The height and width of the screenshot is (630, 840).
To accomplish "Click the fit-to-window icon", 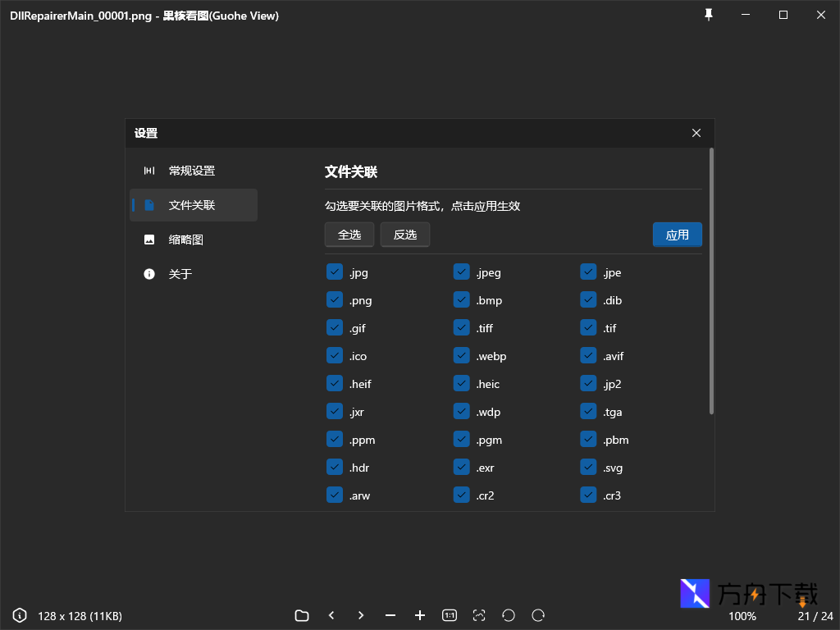I will click(479, 615).
